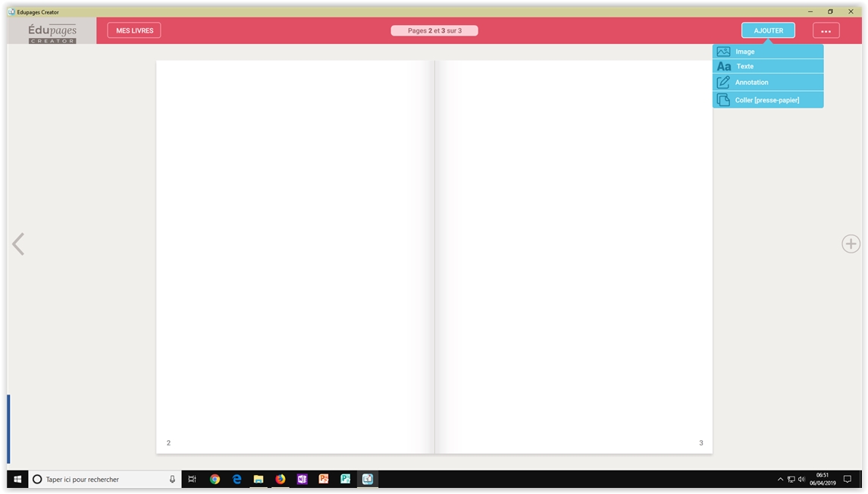
Task: Click the Coller presse-papier clipboard icon
Action: pyautogui.click(x=723, y=100)
